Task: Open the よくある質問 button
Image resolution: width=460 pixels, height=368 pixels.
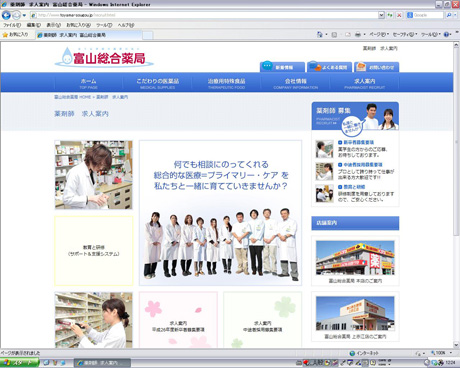Action: tap(329, 67)
